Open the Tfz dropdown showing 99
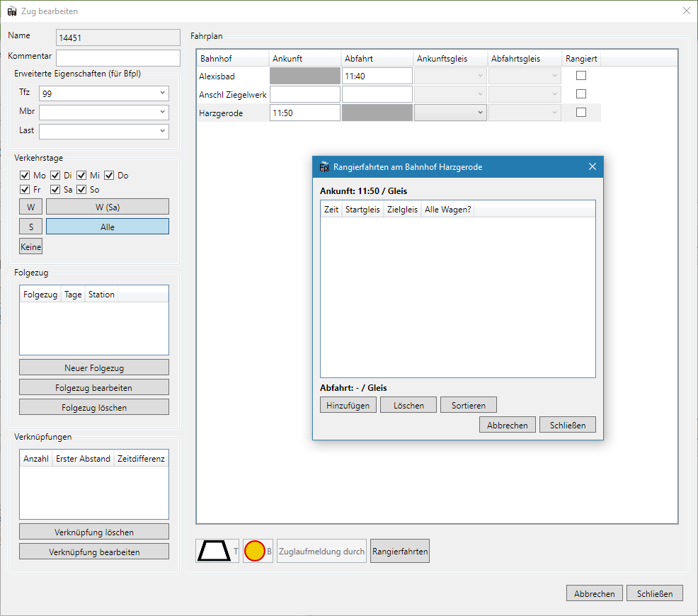 pos(104,93)
